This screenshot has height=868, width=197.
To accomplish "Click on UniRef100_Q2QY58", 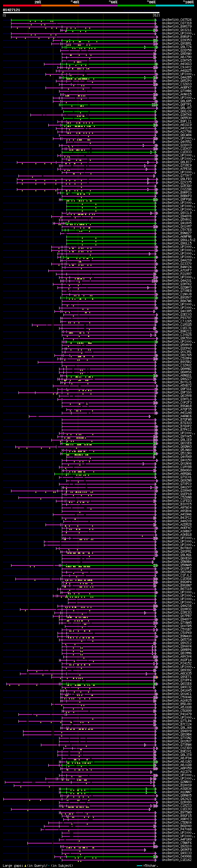I will (177, 50).
